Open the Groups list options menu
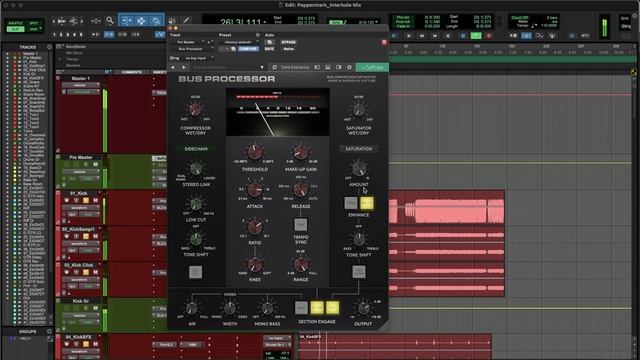Viewport: 640px width, 360px height. click(x=49, y=331)
